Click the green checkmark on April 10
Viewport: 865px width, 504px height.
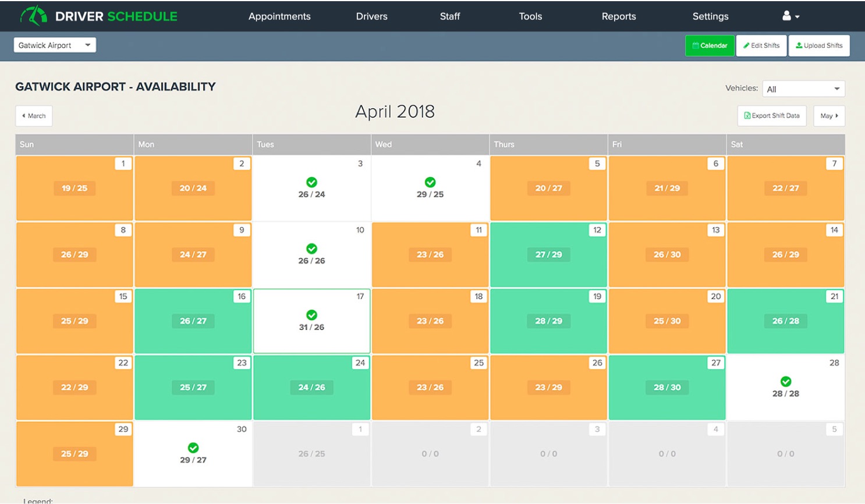tap(311, 249)
